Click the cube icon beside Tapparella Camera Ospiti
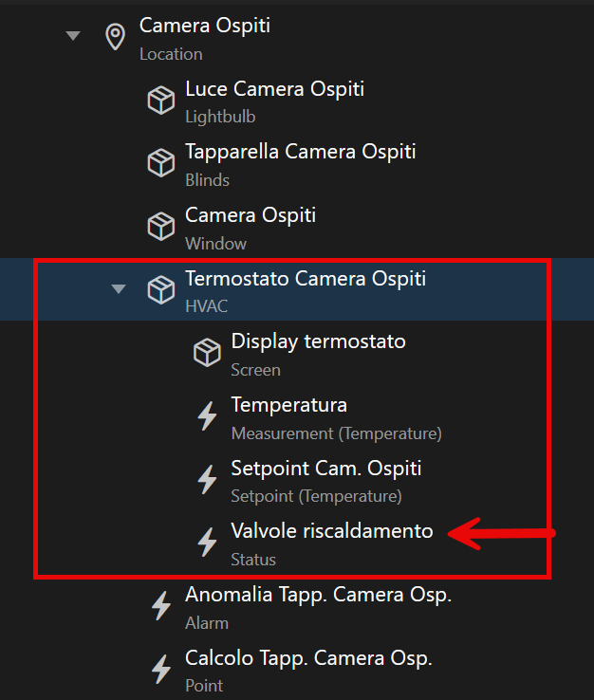The height and width of the screenshot is (700, 594). click(x=160, y=163)
